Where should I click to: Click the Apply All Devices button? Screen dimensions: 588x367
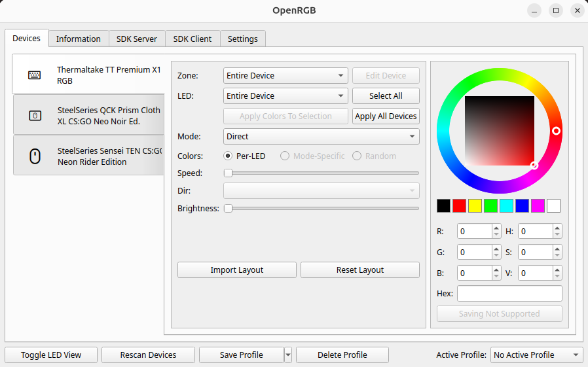386,116
